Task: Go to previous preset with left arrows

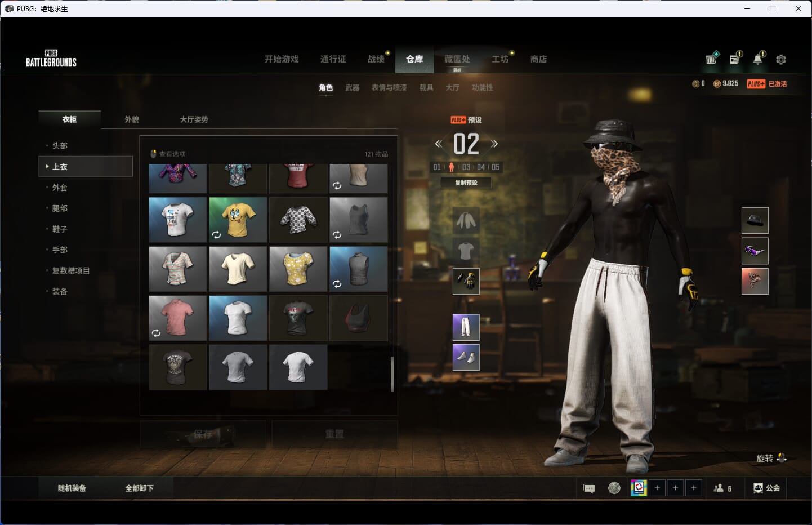Action: (438, 144)
